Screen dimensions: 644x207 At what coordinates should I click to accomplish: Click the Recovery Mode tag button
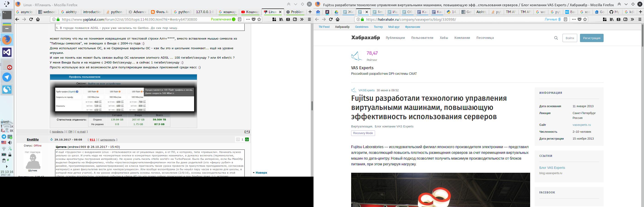pos(363,133)
